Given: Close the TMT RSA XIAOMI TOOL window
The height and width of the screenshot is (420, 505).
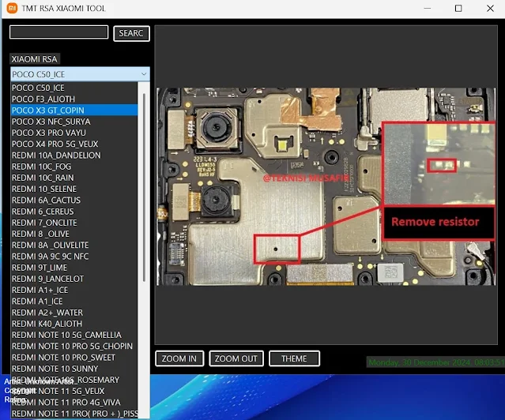Looking at the screenshot, I should pos(490,9).
